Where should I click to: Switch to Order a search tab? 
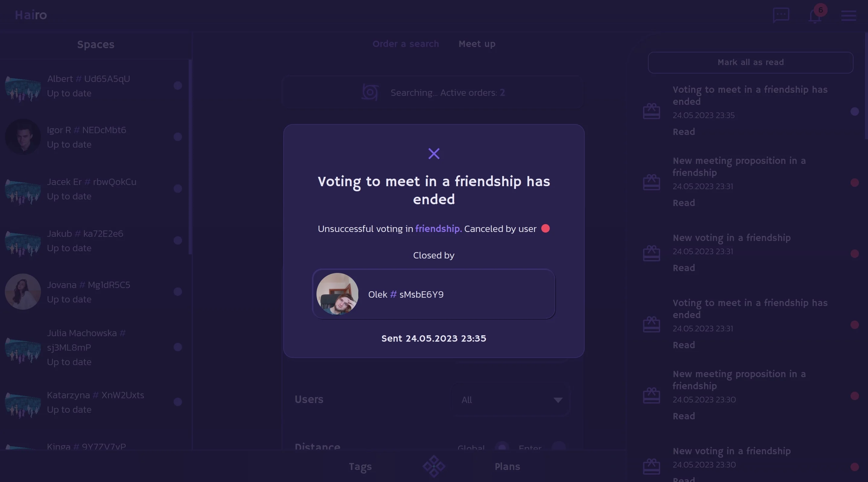[x=406, y=44]
